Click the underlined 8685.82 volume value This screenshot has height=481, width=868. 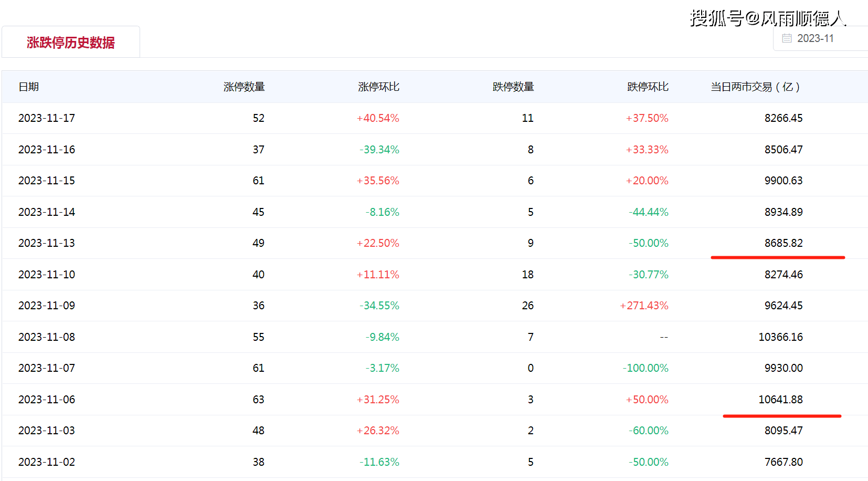pyautogui.click(x=783, y=243)
